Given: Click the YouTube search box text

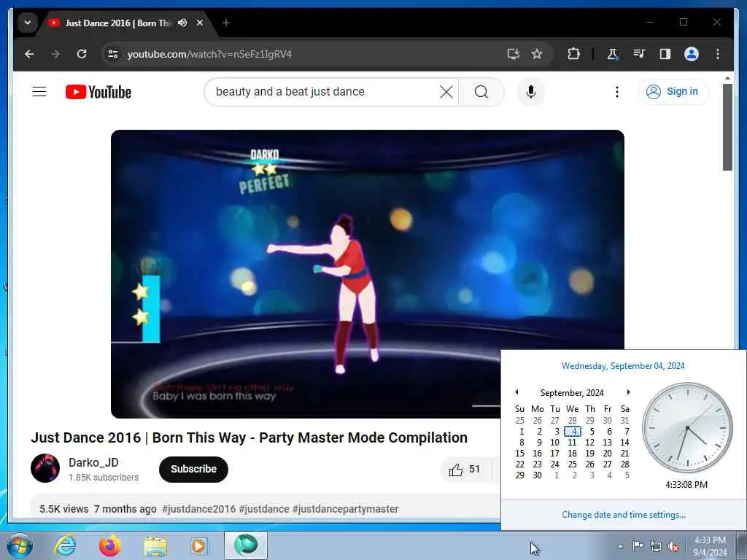Looking at the screenshot, I should click(290, 91).
